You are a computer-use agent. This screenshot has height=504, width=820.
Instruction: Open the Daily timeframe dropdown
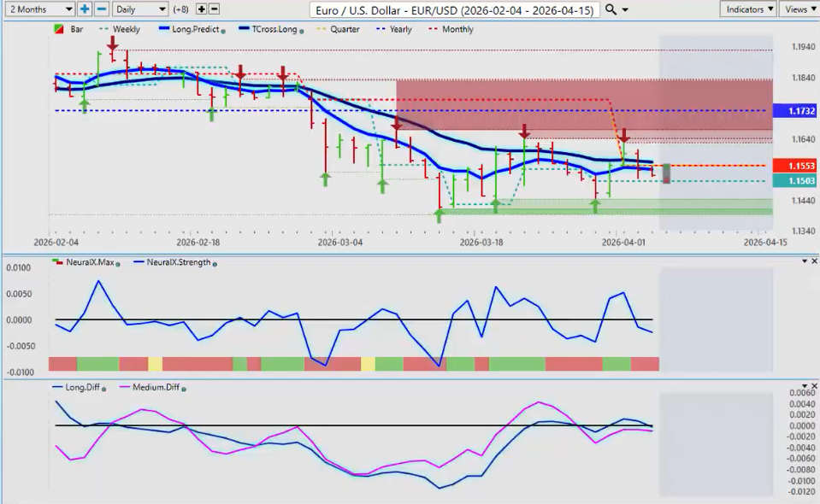click(x=140, y=9)
